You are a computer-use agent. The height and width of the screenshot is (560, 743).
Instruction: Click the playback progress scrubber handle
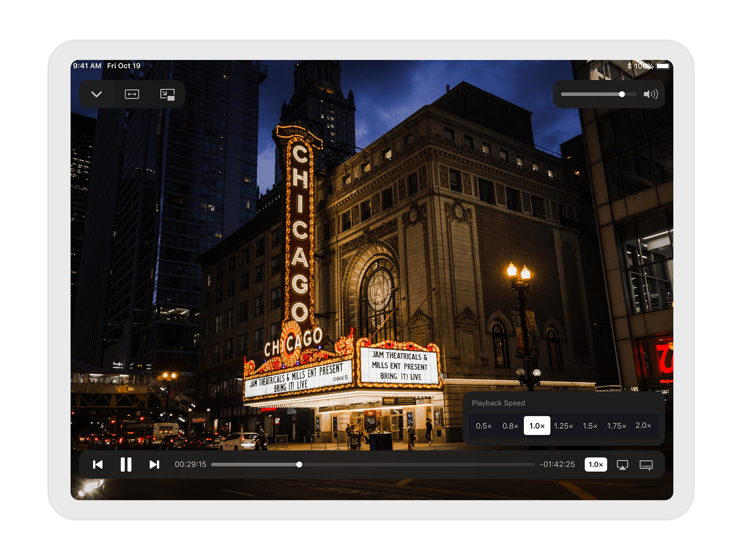(x=299, y=464)
